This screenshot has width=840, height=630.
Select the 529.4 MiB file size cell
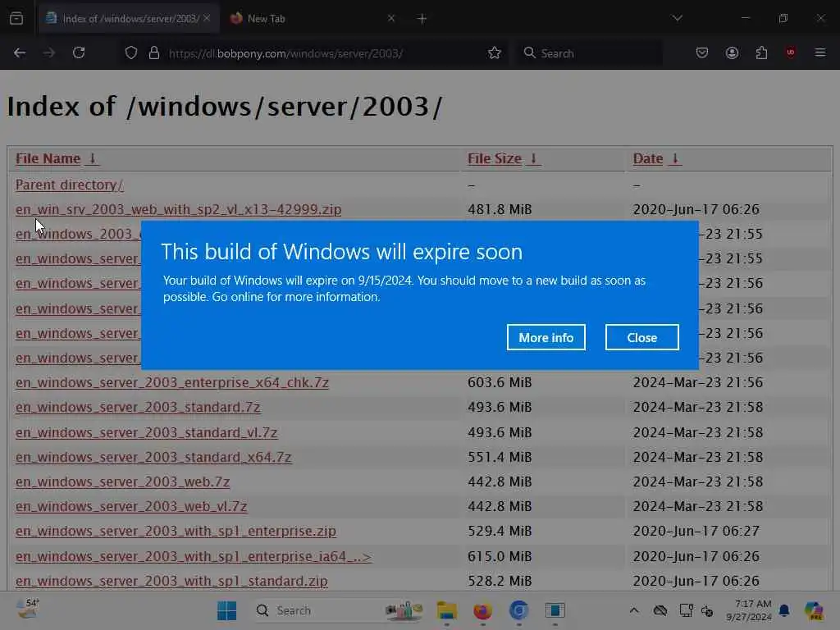coord(500,531)
